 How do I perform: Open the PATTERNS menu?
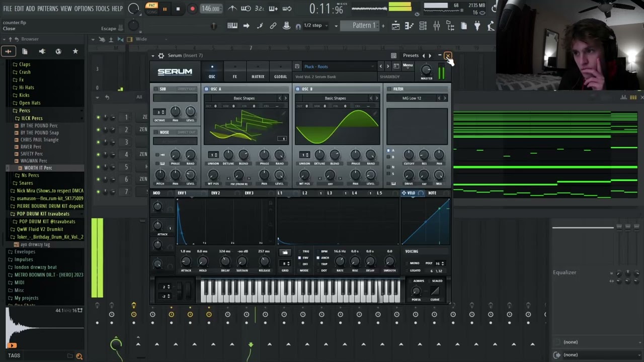pyautogui.click(x=48, y=9)
